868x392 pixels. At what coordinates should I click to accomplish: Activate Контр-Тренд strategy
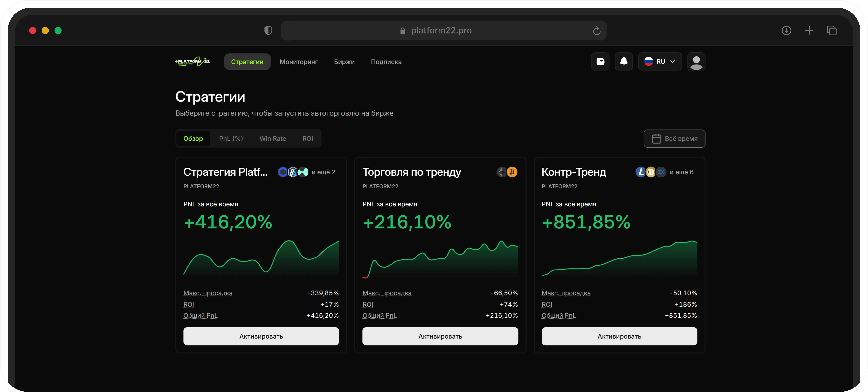pos(619,336)
